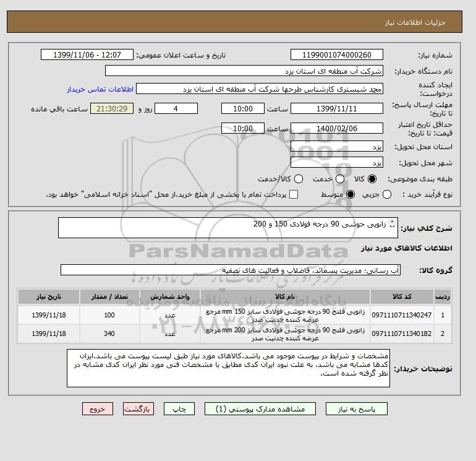The image size is (476, 461).
Task: Click quantity 340 in row 2
Action: point(109,334)
